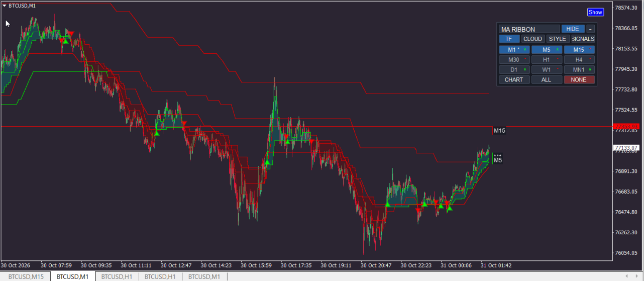
Task: Open the BTCUSD,M1 chart menu triangle
Action: 5,6
